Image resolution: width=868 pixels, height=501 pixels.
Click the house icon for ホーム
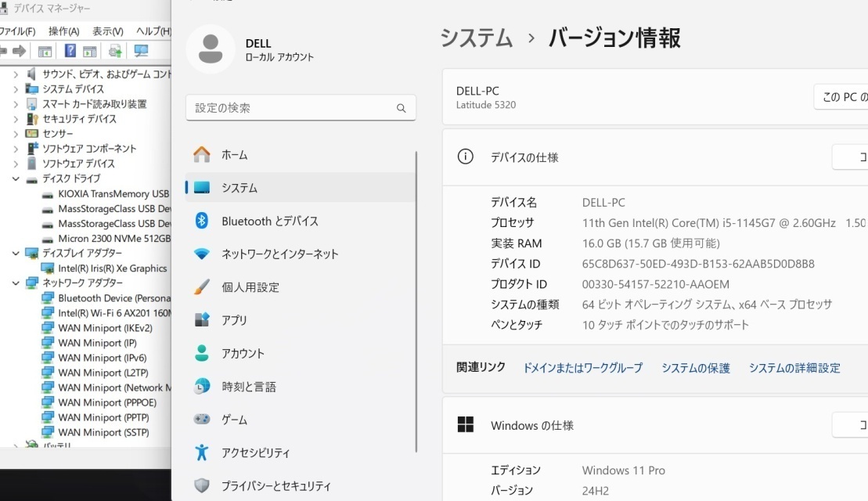202,154
